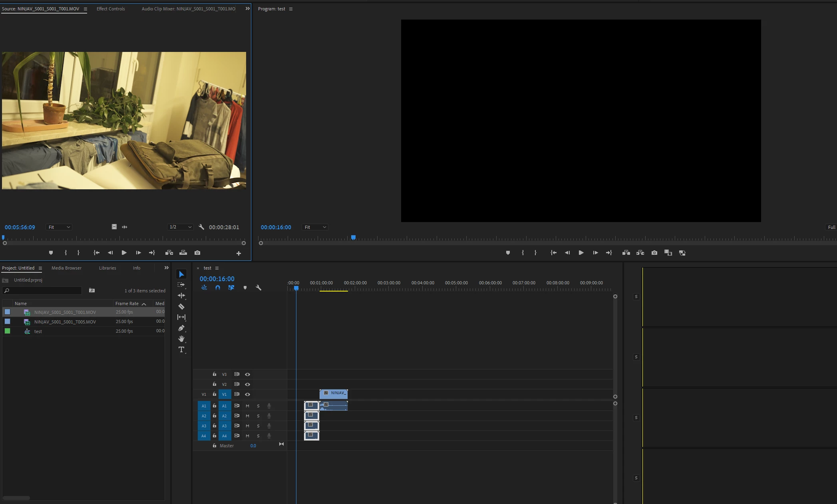Screen dimensions: 837x504
Task: Expand hidden Project panel tabs chevron
Action: 167,268
